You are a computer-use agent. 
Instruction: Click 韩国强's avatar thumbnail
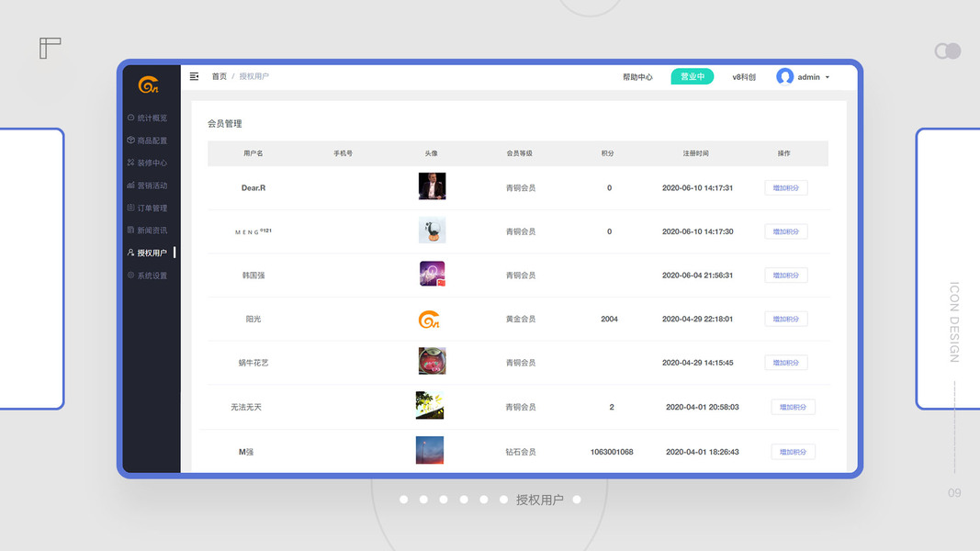(432, 274)
